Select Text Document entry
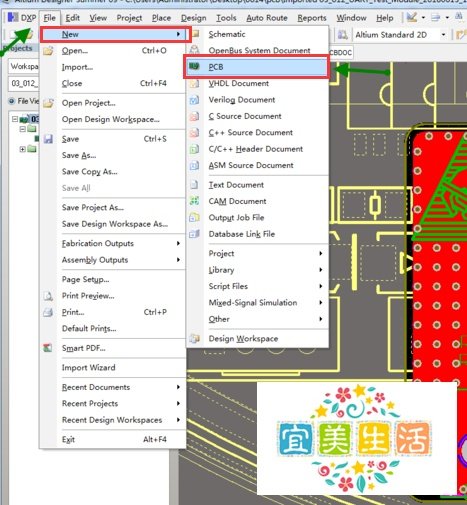This screenshot has height=505, width=467. (257, 185)
